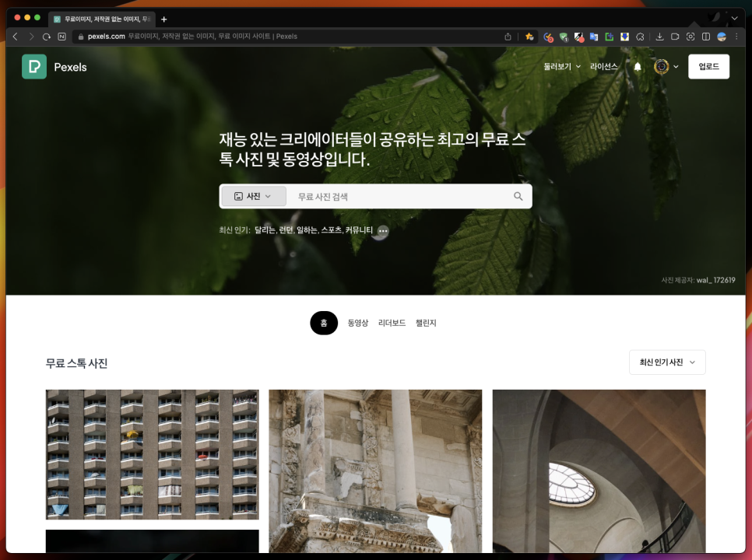This screenshot has width=752, height=560.
Task: Click the share icon in the address bar
Action: (x=508, y=37)
